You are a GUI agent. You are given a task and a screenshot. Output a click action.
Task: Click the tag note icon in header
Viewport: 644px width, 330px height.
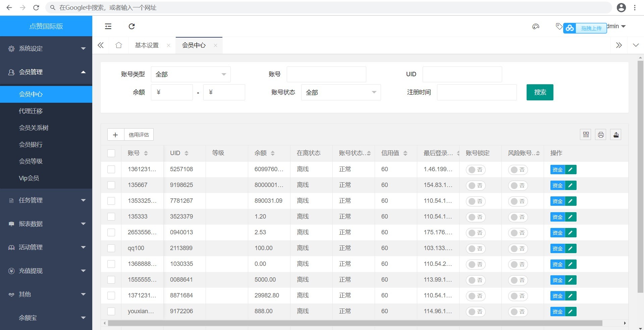click(559, 26)
